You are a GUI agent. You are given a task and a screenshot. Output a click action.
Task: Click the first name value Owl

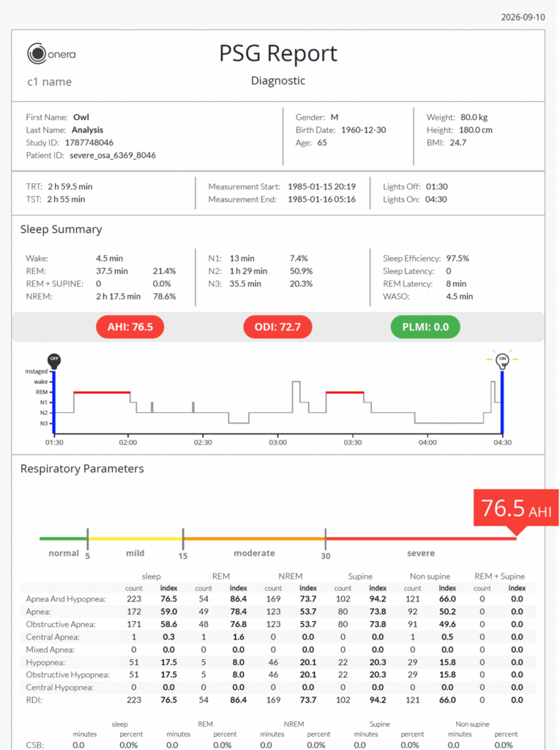coord(81,117)
